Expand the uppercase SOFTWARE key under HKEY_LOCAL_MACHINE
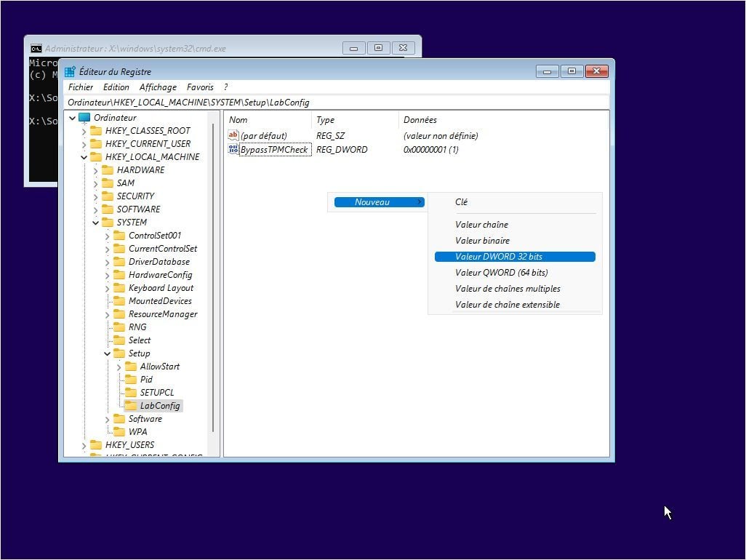Screen dimensions: 746x560 [96, 210]
